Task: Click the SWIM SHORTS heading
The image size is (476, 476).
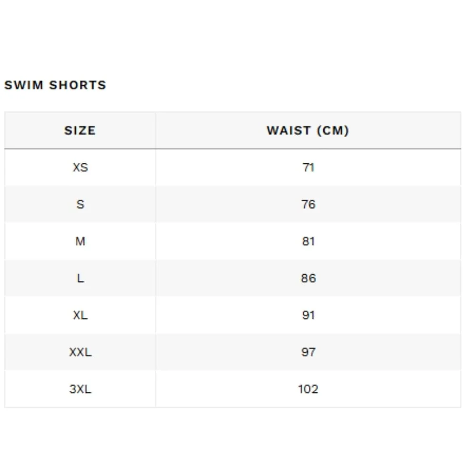Action: 55,85
